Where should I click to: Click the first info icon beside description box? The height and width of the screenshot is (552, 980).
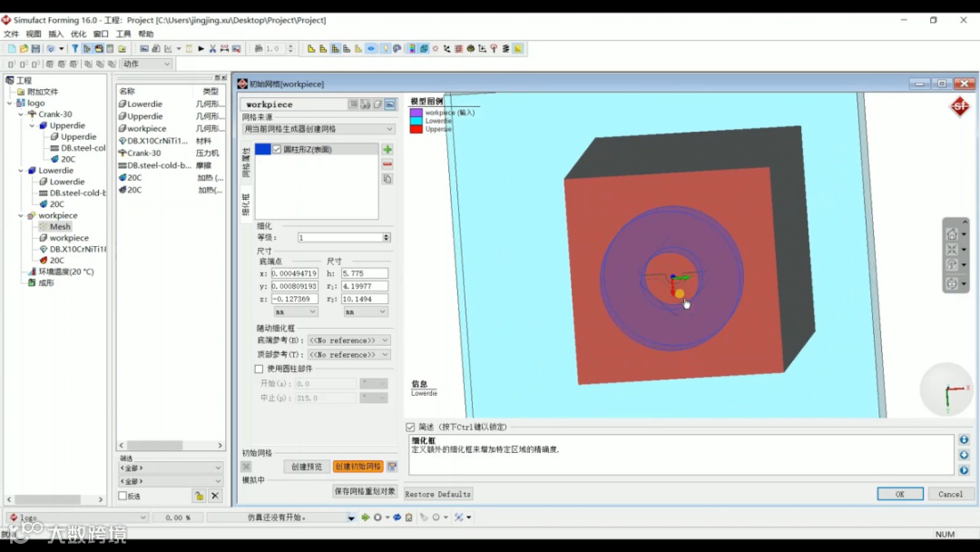(x=964, y=440)
